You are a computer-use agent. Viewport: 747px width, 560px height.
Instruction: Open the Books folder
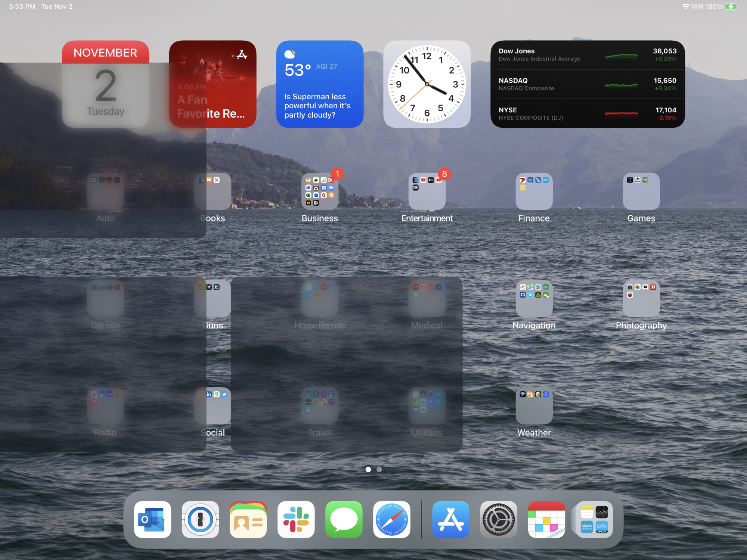pos(213,191)
